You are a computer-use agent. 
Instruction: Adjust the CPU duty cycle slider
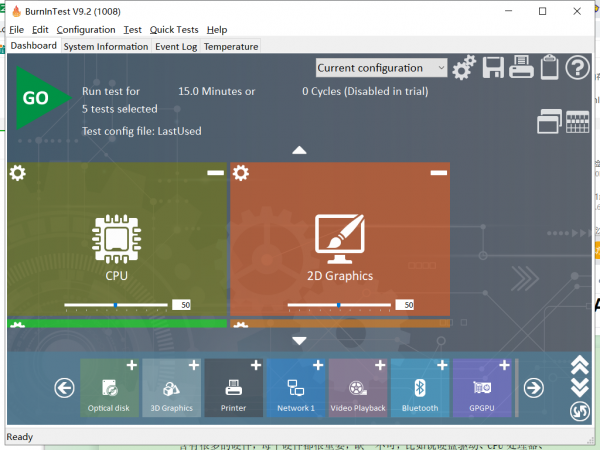(x=116, y=305)
